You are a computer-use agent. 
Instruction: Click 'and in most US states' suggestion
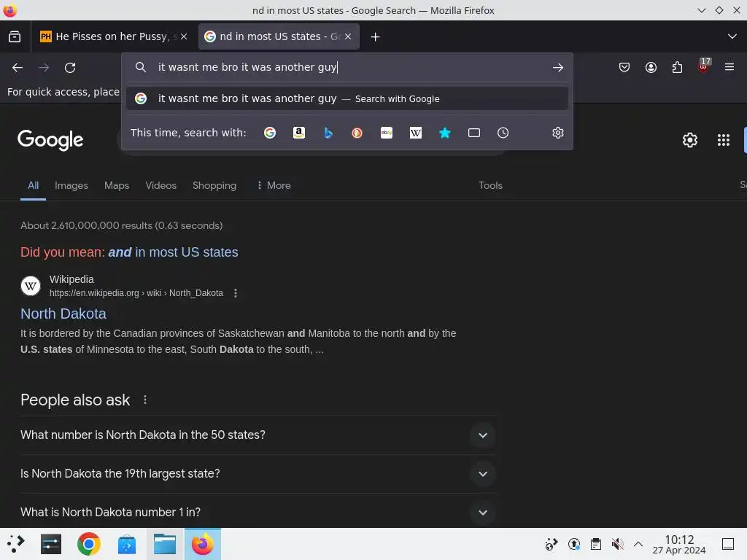click(x=173, y=252)
